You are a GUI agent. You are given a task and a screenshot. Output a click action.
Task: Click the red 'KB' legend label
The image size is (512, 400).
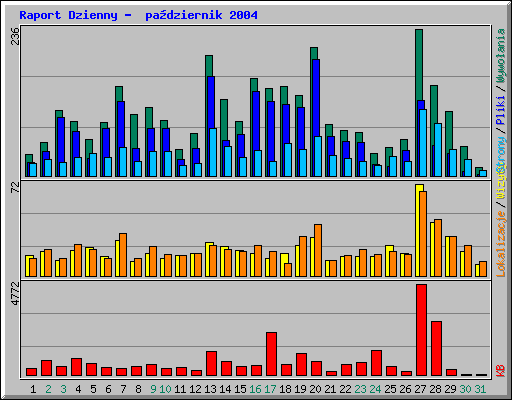point(501,371)
